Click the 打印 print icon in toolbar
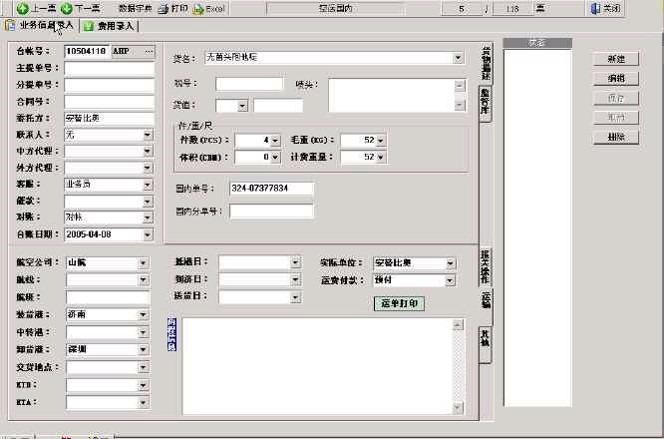 click(x=163, y=8)
